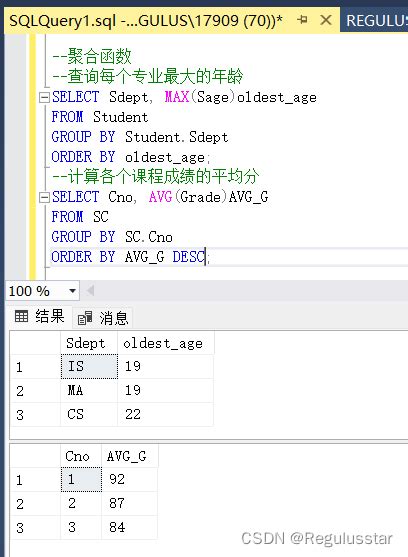Image resolution: width=408 pixels, height=557 pixels.
Task: Collapse the SELECT Cno query block
Action: click(44, 197)
